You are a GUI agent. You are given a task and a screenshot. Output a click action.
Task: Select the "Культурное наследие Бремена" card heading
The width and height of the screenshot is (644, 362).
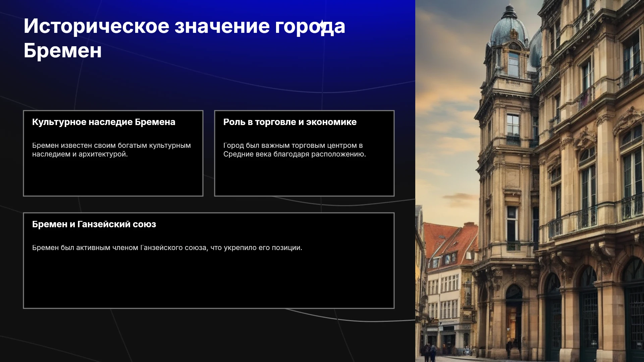click(x=104, y=122)
